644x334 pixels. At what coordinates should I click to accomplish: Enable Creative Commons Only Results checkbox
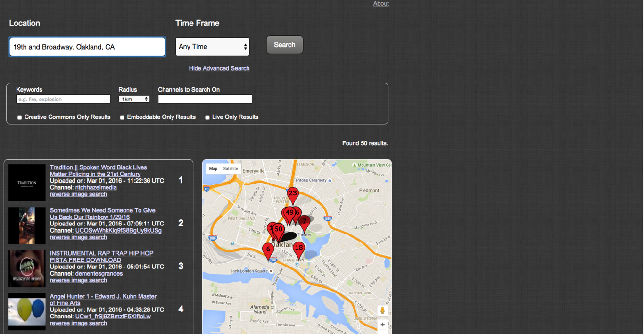point(20,117)
